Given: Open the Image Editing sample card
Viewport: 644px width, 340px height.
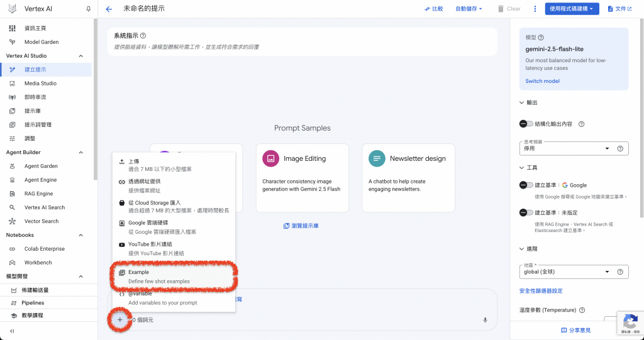Looking at the screenshot, I should tap(303, 178).
